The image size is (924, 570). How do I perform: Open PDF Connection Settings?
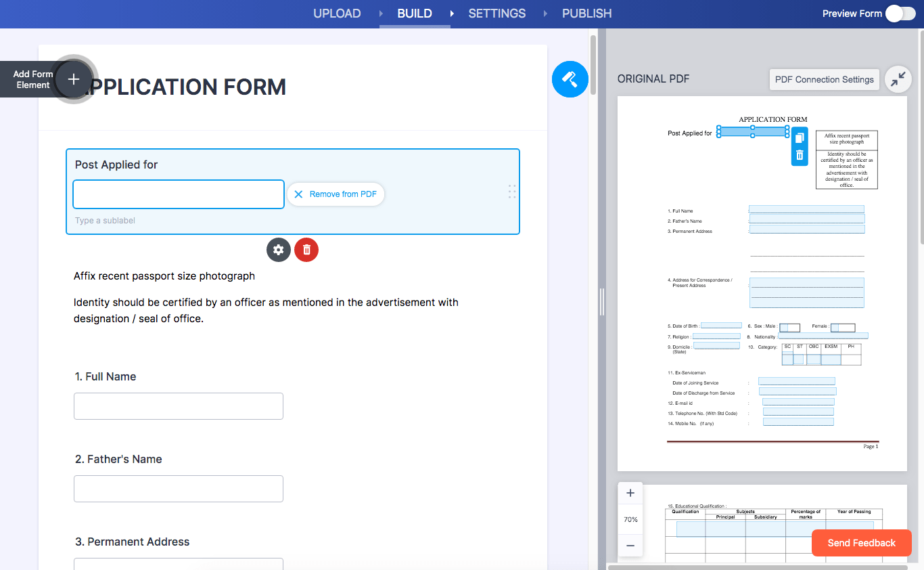[824, 79]
